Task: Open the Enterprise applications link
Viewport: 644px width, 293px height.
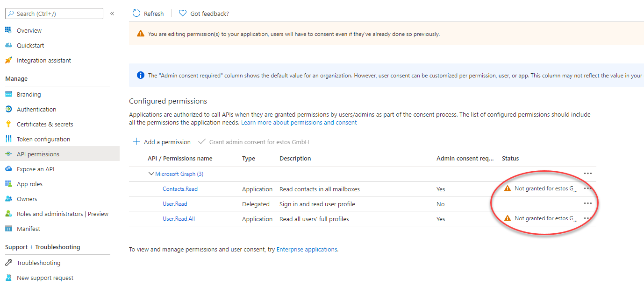Action: (307, 249)
